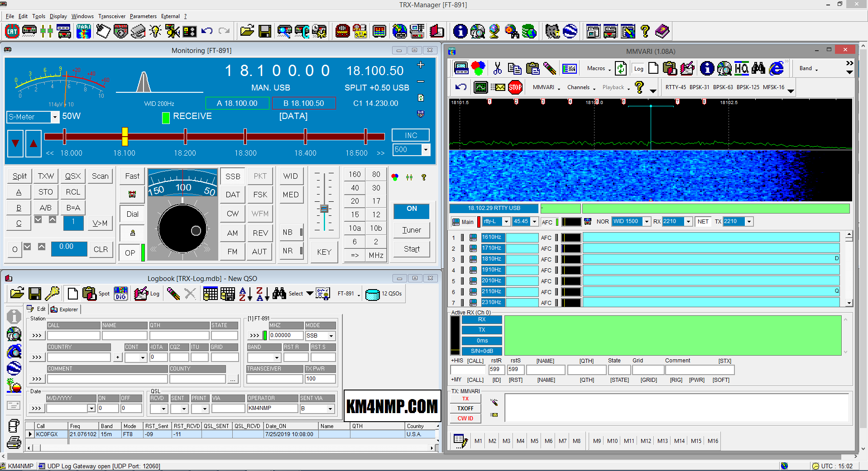Click the CAT connection icon in main toolbar

pyautogui.click(x=12, y=32)
